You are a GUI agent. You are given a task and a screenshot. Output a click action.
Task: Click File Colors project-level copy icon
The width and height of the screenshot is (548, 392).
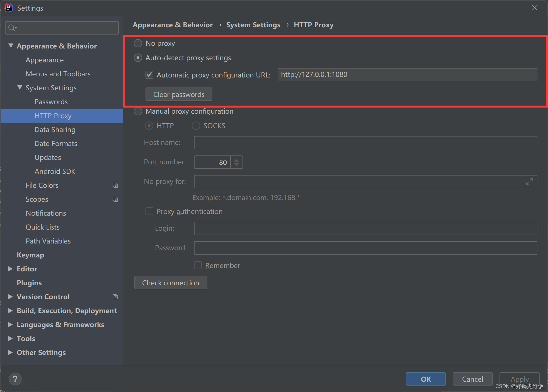[115, 185]
